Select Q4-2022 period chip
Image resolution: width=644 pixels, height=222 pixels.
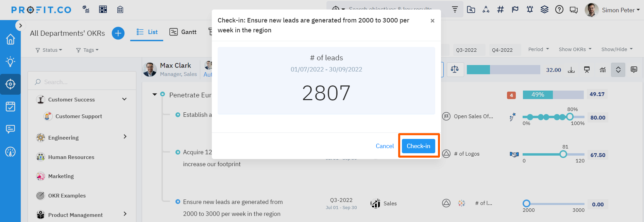[502, 50]
